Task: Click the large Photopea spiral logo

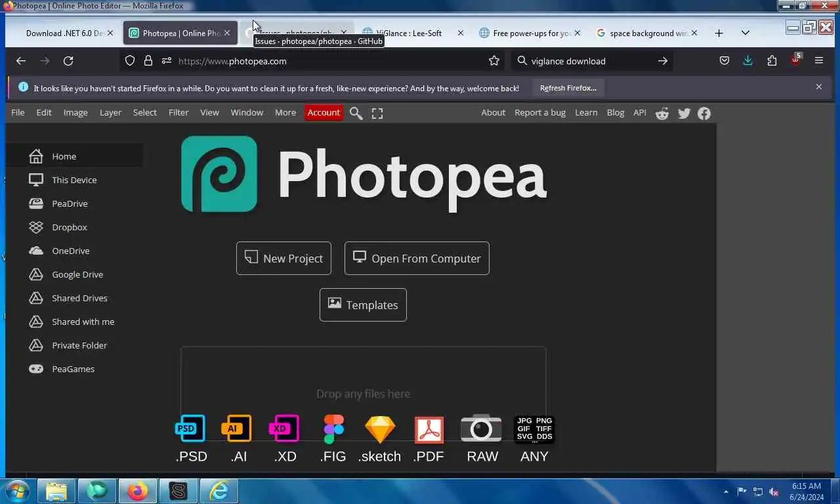Action: tap(219, 174)
